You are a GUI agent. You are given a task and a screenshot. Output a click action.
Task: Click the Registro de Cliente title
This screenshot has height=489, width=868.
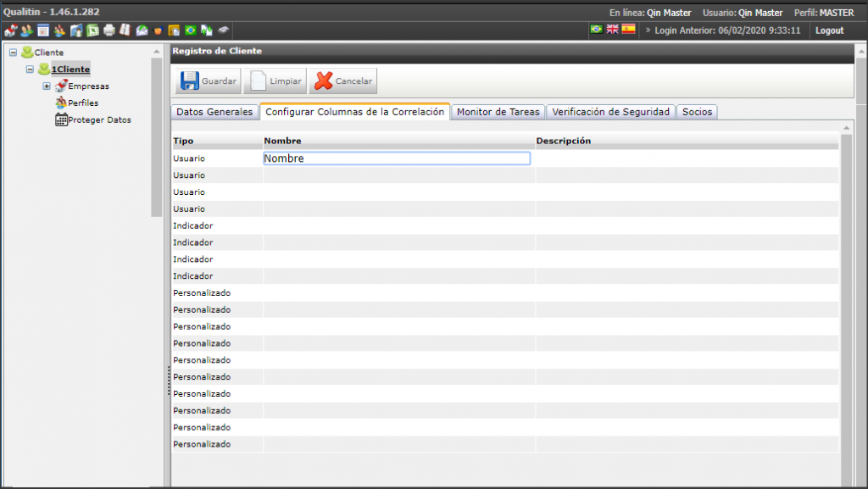pos(217,51)
